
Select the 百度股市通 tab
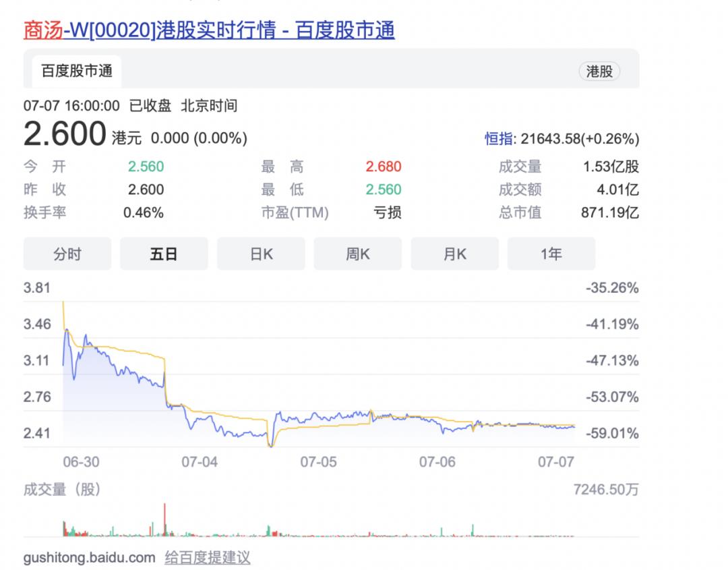(x=77, y=71)
